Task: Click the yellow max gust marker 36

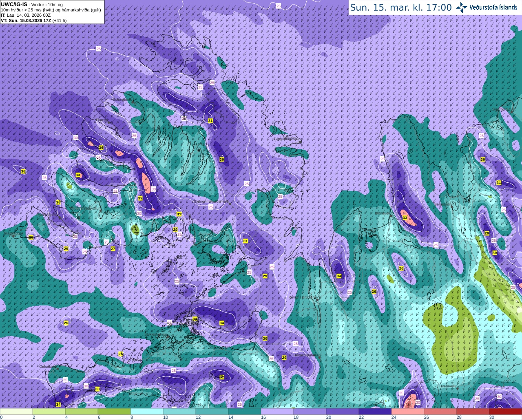Action: click(x=101, y=147)
